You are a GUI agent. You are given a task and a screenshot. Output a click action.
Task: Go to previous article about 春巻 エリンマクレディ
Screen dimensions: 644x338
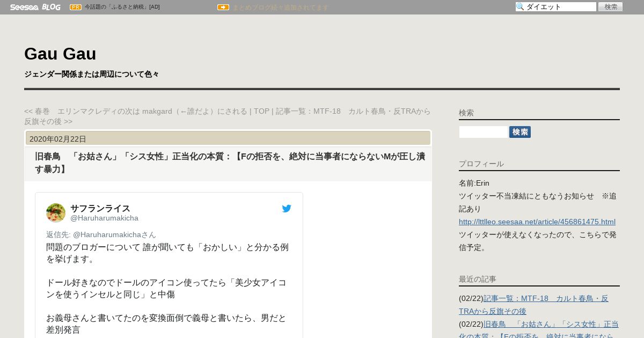136,111
